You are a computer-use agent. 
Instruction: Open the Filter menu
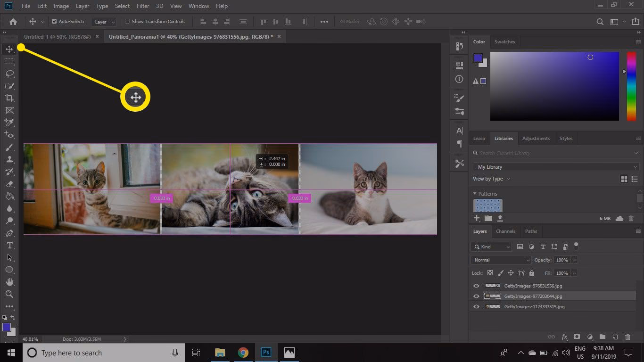click(x=142, y=6)
